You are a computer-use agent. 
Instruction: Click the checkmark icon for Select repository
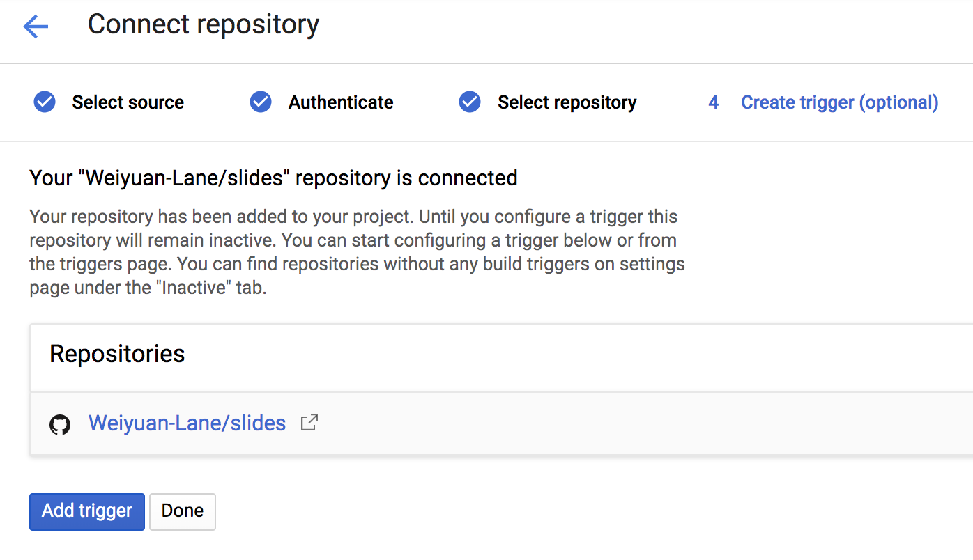(x=470, y=102)
